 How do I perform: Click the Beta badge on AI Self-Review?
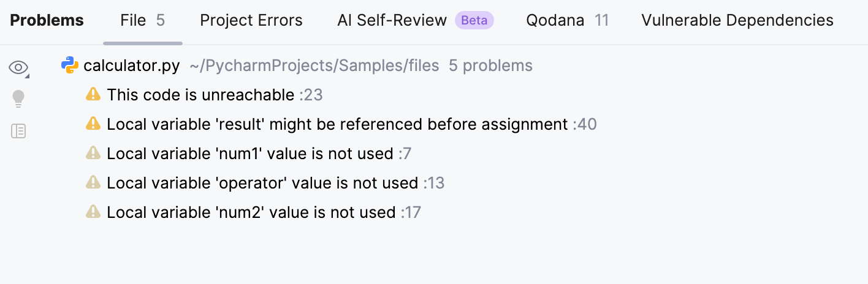pyautogui.click(x=474, y=20)
